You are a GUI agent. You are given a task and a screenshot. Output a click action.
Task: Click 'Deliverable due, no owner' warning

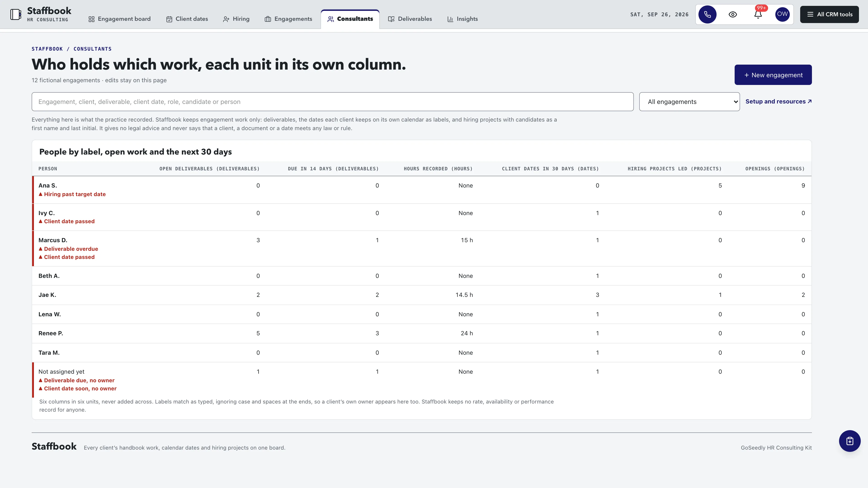click(x=76, y=380)
